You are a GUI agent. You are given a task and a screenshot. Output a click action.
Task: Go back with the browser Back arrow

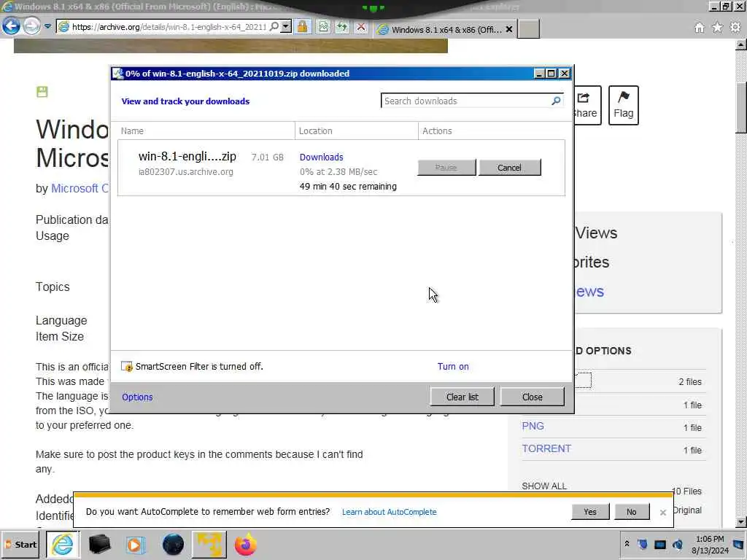click(11, 26)
